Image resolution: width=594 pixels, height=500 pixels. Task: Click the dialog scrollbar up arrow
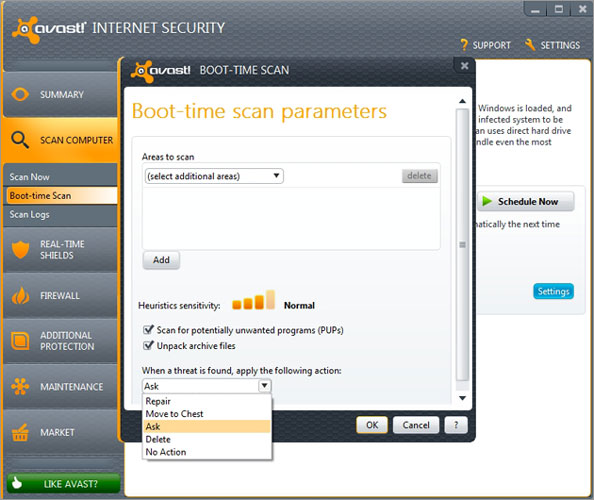click(462, 101)
